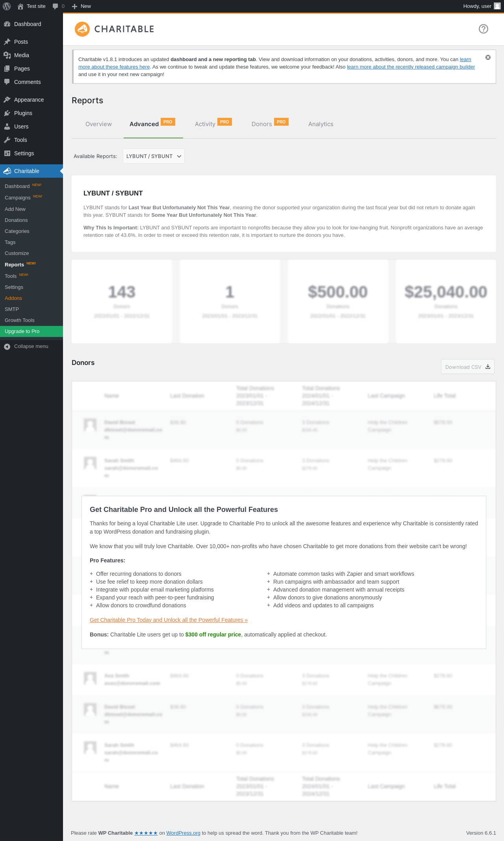This screenshot has width=504, height=841.
Task: Click the Appearance brush icon
Action: coord(7,100)
